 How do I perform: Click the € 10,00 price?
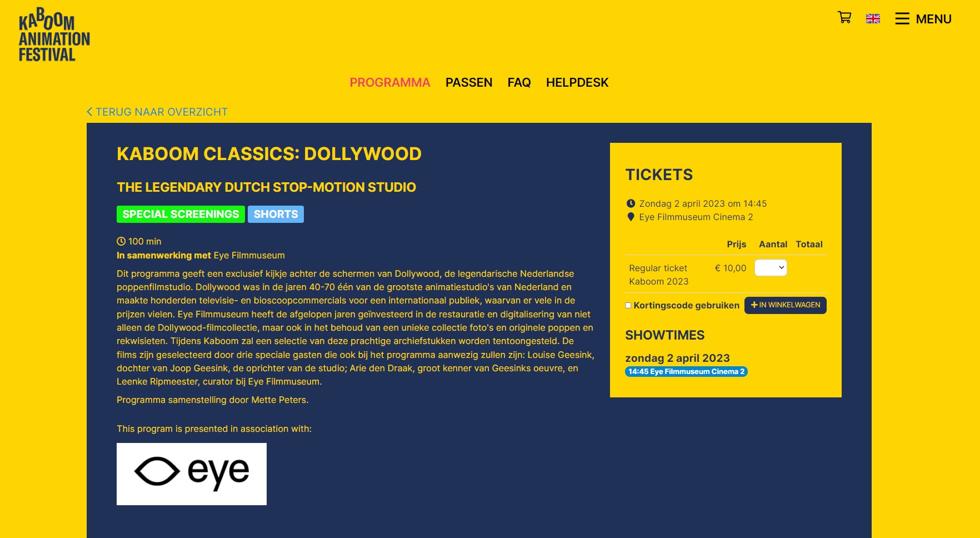point(731,268)
